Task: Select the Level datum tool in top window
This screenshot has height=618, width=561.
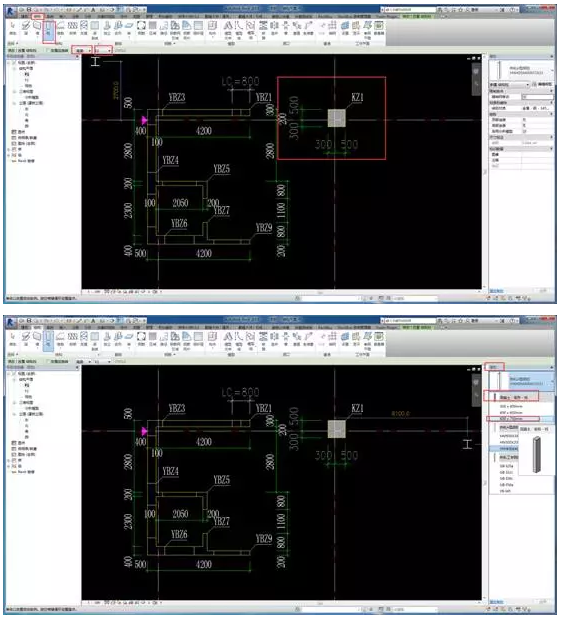Action: [x=322, y=28]
